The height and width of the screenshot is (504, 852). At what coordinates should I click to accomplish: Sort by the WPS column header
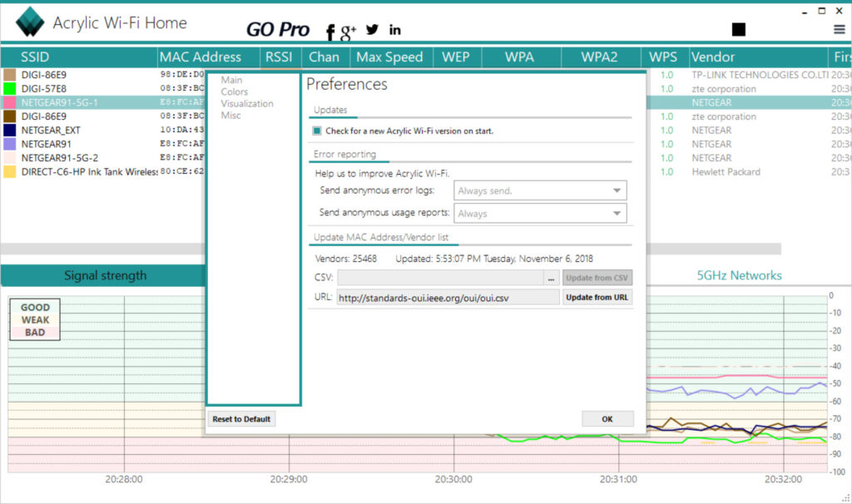[x=663, y=57]
